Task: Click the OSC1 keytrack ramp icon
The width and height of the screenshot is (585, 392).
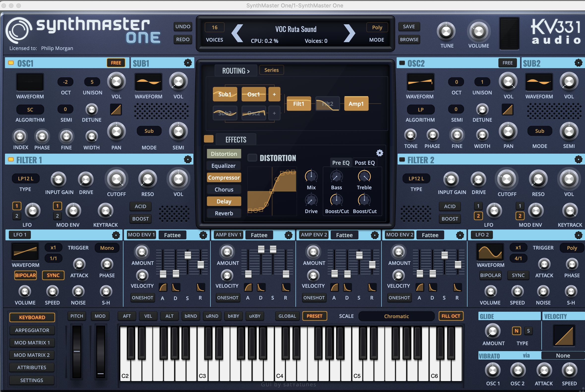Action: point(116,110)
